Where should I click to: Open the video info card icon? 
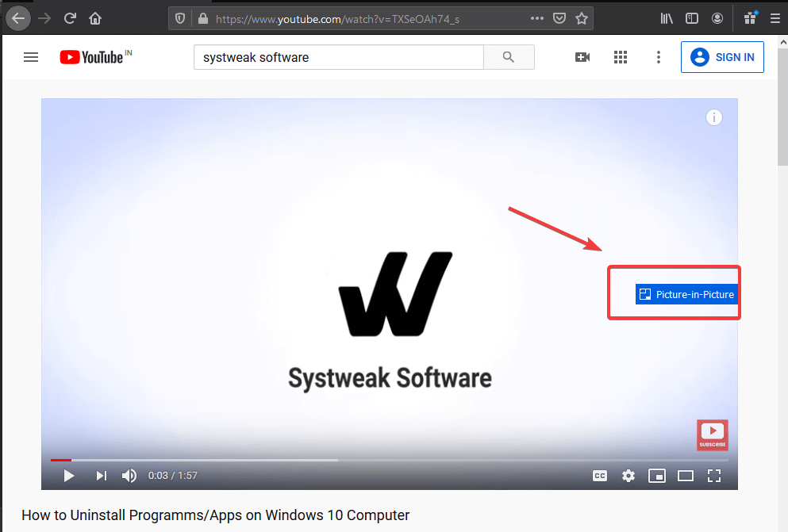[x=714, y=117]
